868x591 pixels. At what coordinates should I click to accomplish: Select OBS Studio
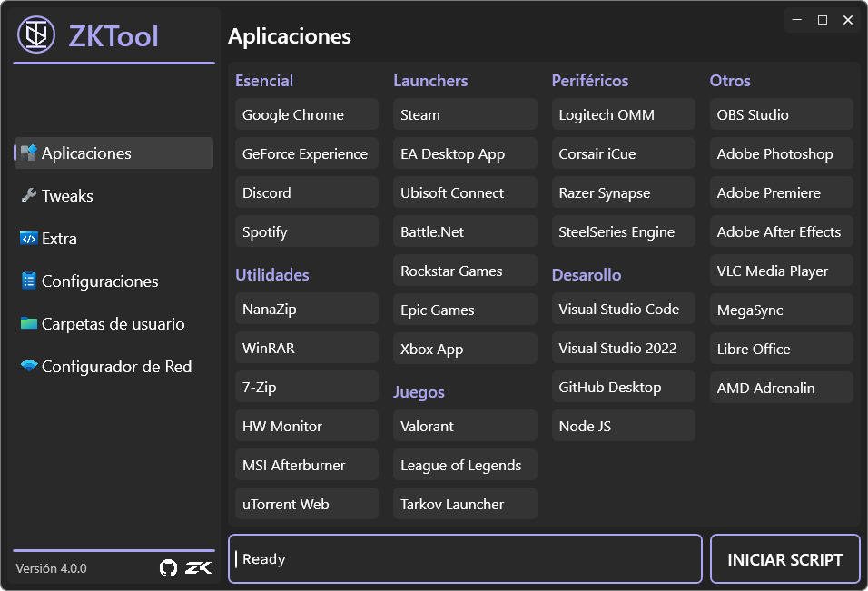(782, 114)
